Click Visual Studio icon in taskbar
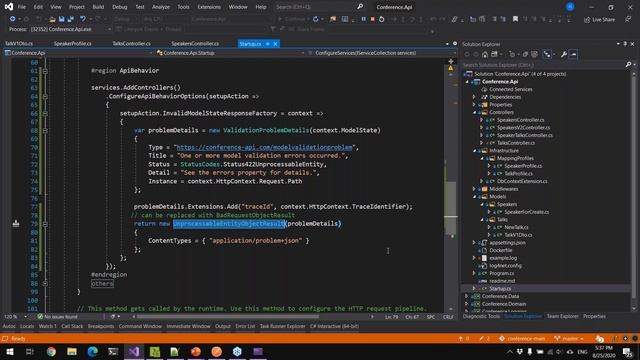This screenshot has width=640, height=360. pyautogui.click(x=134, y=351)
